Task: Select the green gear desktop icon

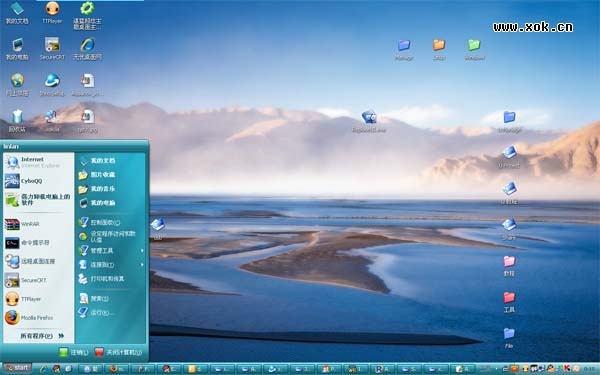Action: (x=87, y=15)
